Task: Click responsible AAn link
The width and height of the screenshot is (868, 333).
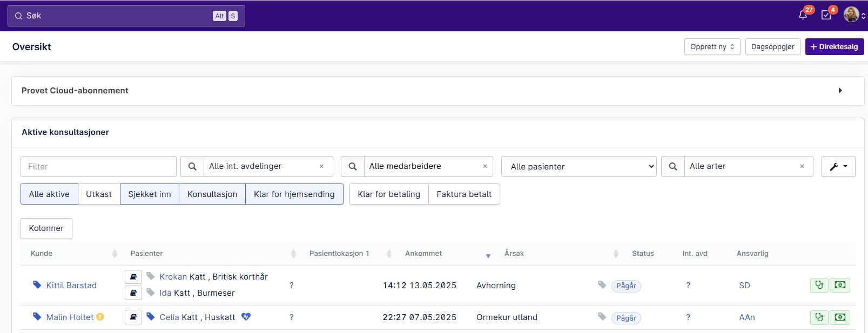Action: (x=747, y=317)
